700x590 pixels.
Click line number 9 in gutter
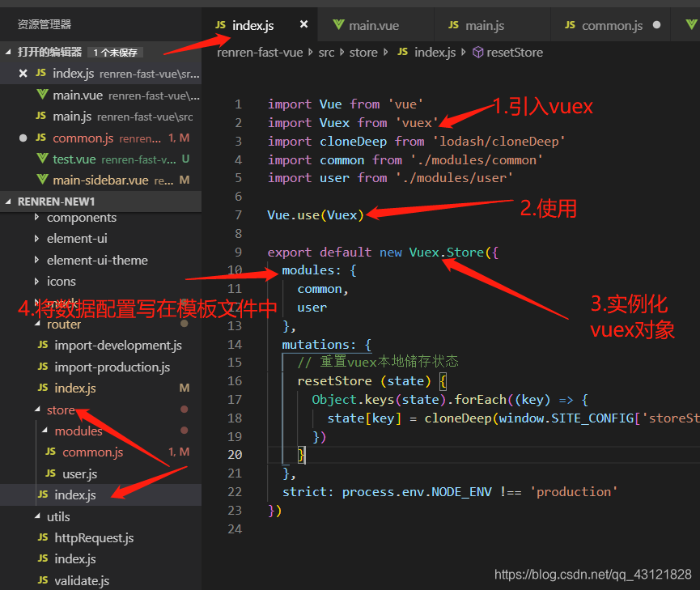point(239,253)
